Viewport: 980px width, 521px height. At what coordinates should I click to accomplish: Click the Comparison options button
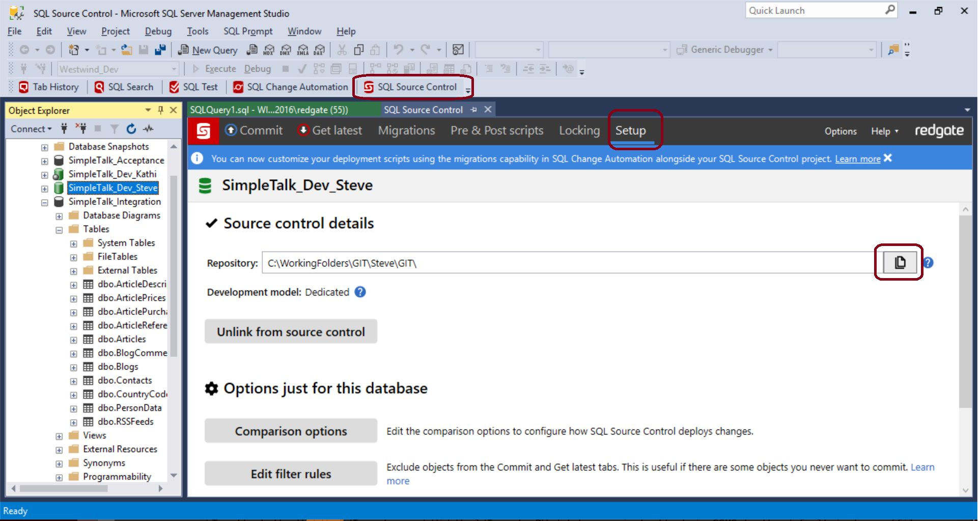(x=291, y=431)
